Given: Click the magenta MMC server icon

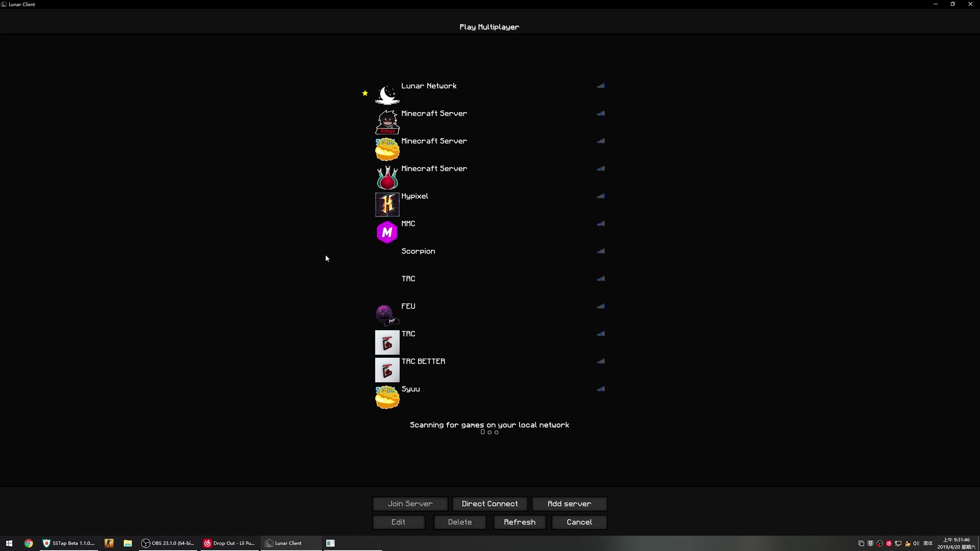Looking at the screenshot, I should (387, 232).
